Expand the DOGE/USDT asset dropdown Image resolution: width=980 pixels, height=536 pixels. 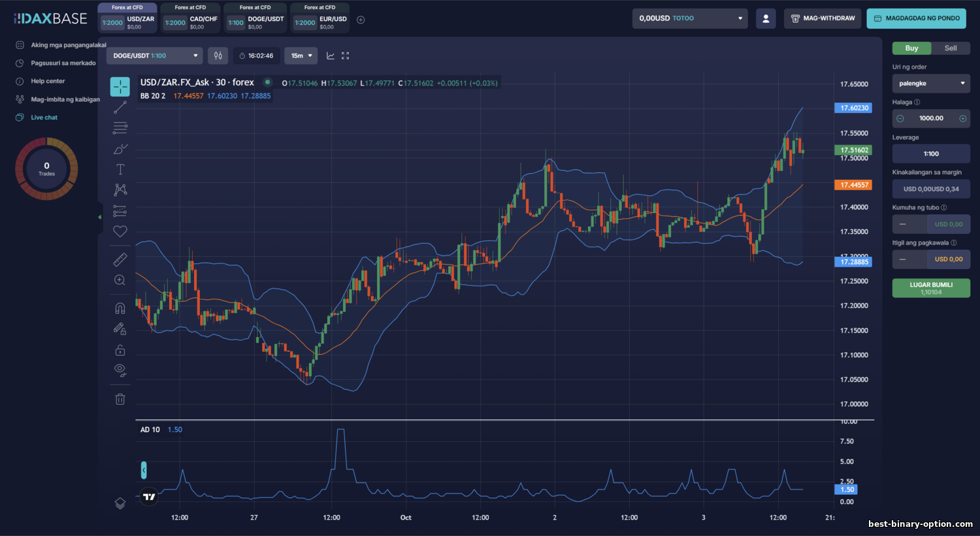point(154,56)
